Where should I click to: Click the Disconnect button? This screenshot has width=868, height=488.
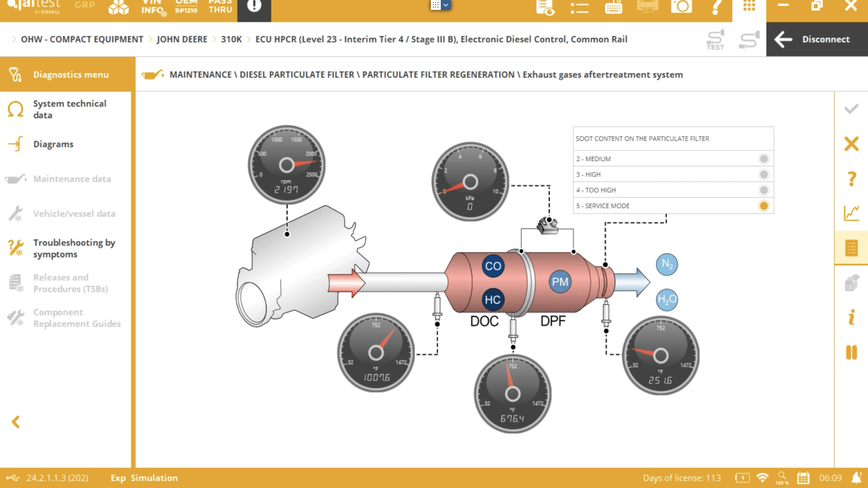(x=817, y=39)
